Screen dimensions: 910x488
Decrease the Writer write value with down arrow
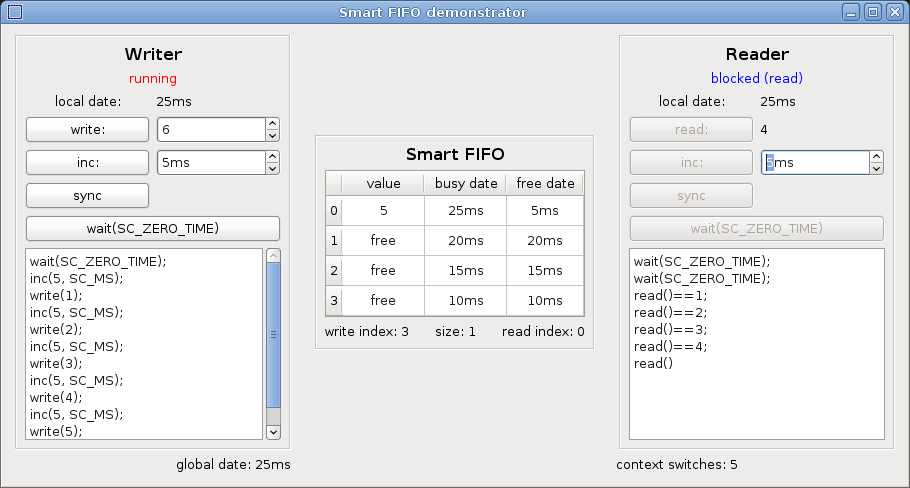tap(273, 135)
